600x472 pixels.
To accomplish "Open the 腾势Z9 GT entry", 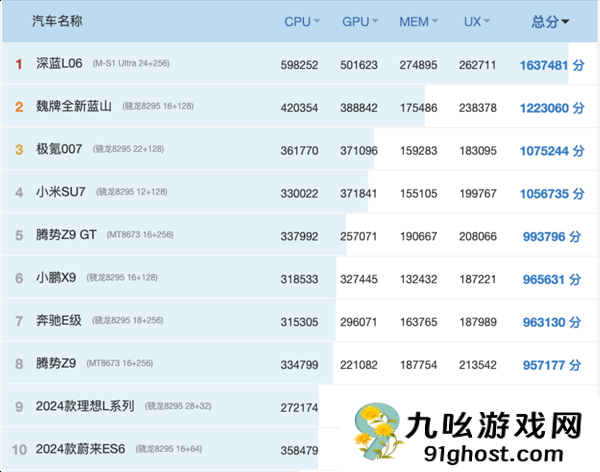I will click(68, 235).
